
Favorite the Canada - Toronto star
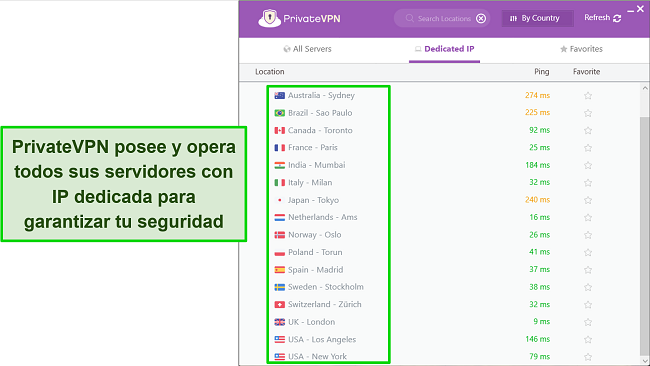pos(587,131)
